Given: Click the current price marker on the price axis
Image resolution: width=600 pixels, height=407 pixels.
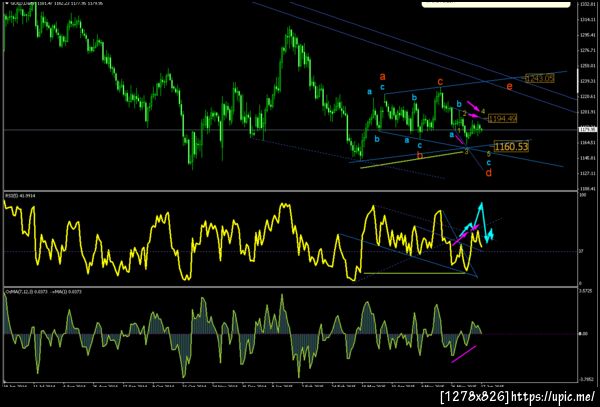Looking at the screenshot, I should point(588,130).
